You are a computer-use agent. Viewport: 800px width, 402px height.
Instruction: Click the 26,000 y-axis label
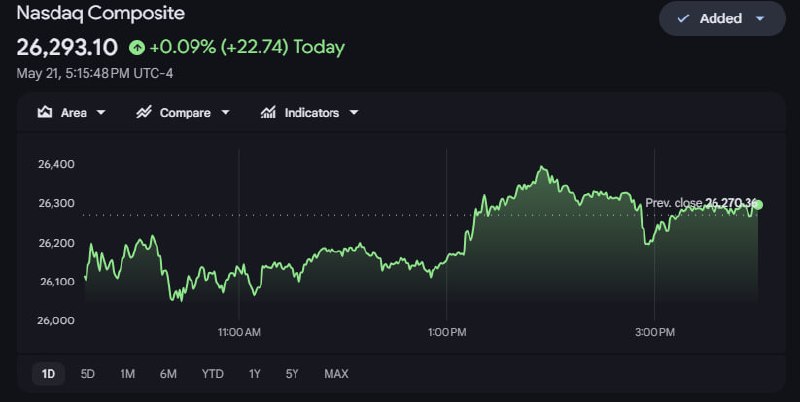[x=56, y=320]
